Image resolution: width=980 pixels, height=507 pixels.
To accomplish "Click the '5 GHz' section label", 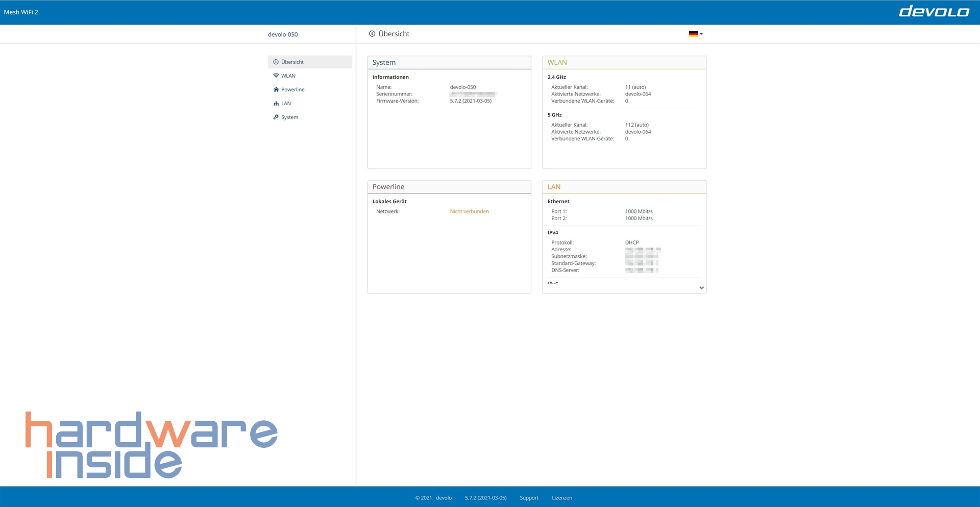I will 554,115.
